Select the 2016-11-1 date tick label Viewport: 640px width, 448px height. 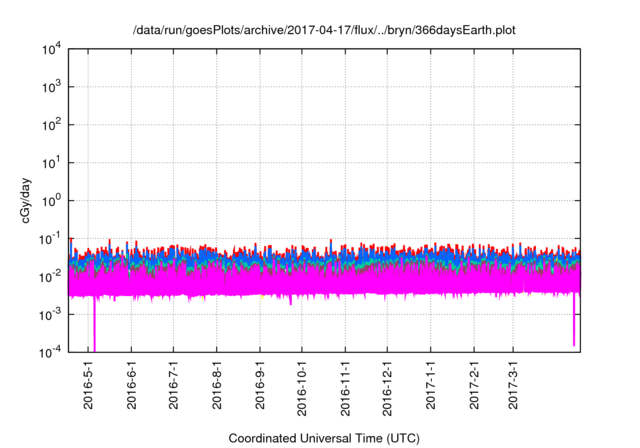tap(345, 388)
